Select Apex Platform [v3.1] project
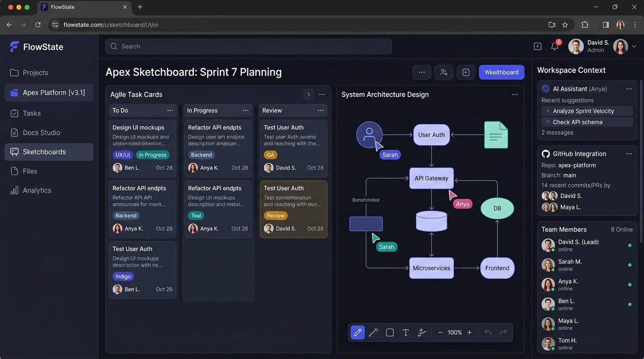 [x=49, y=93]
